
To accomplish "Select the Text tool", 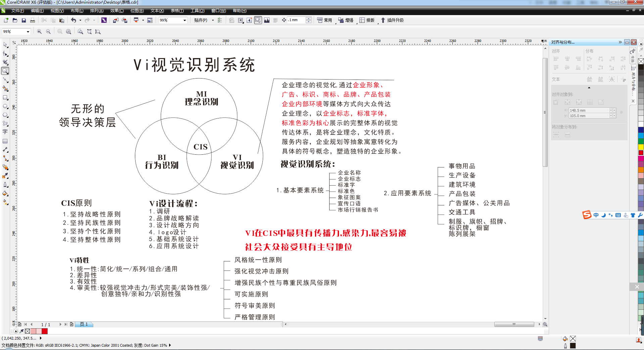I will point(5,132).
